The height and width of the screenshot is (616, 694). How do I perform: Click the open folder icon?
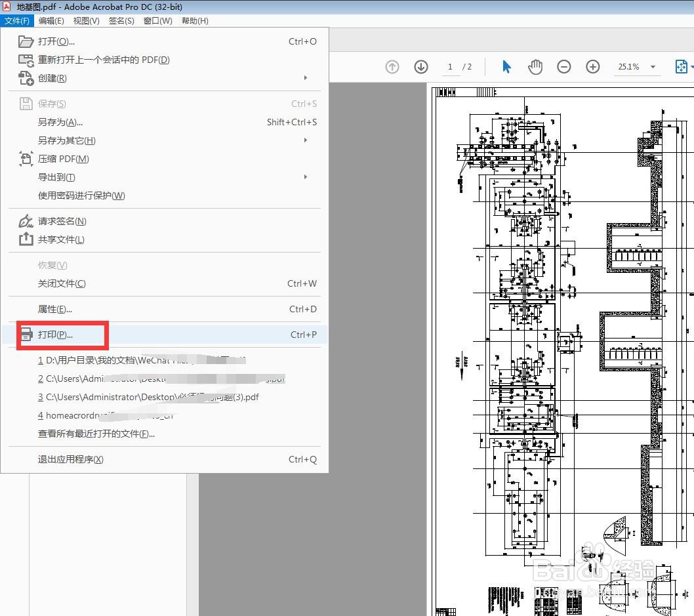tap(26, 41)
